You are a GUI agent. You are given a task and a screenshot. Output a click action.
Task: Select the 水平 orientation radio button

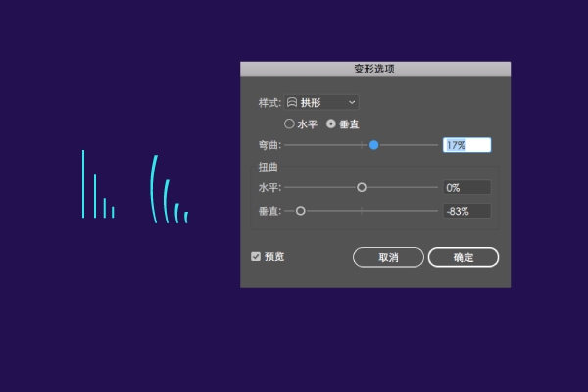[x=289, y=123]
